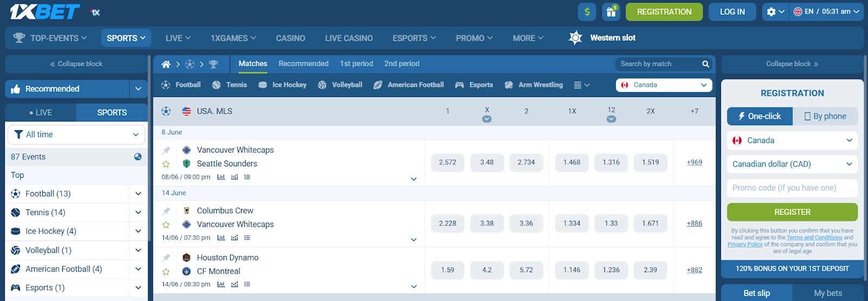Collapse the left sidebar block
The width and height of the screenshot is (868, 301).
coord(76,64)
